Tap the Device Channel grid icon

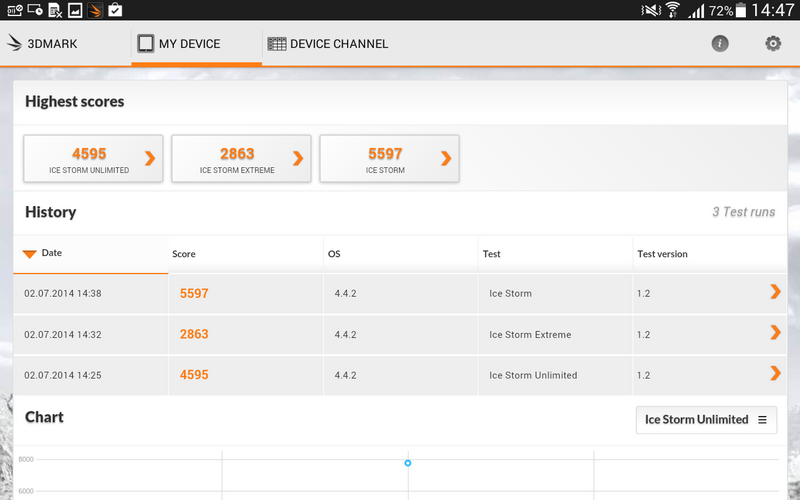click(277, 44)
